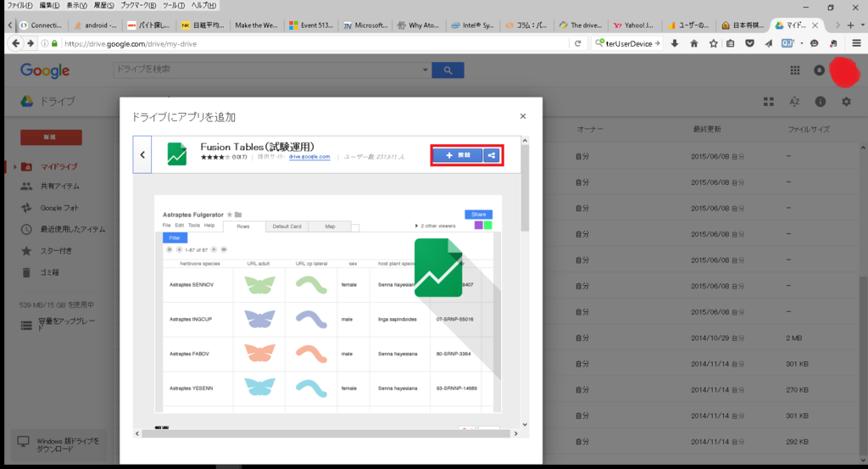
Task: Click the Firefox URL address bar
Action: [315, 43]
